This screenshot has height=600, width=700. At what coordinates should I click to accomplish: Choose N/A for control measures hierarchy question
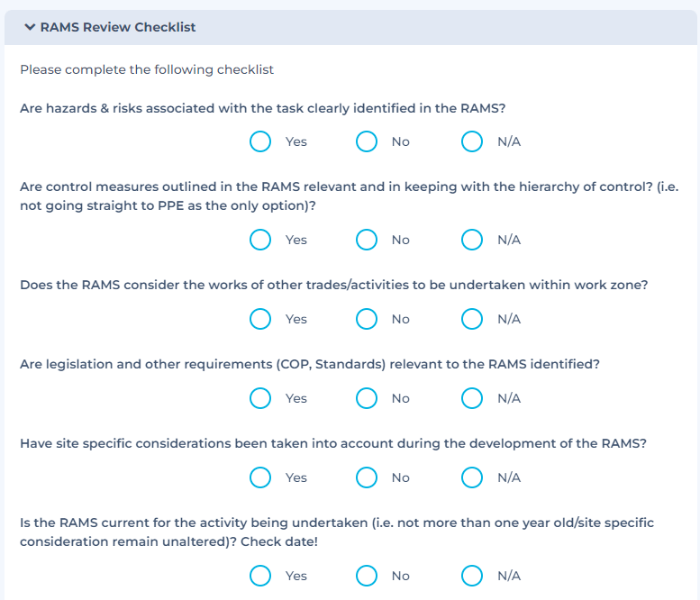(x=472, y=240)
